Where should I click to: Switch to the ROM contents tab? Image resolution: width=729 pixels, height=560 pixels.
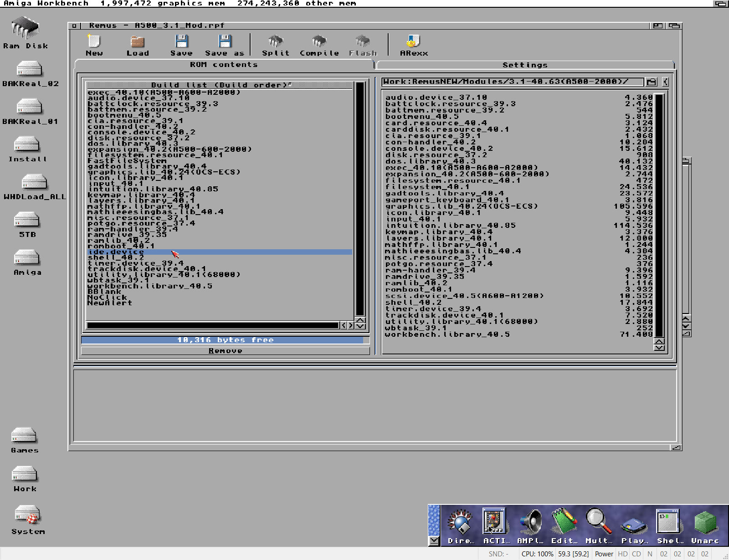[224, 64]
